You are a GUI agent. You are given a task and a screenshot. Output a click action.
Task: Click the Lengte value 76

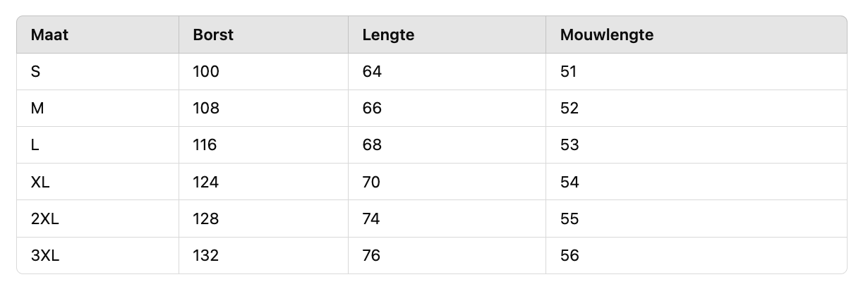371,255
